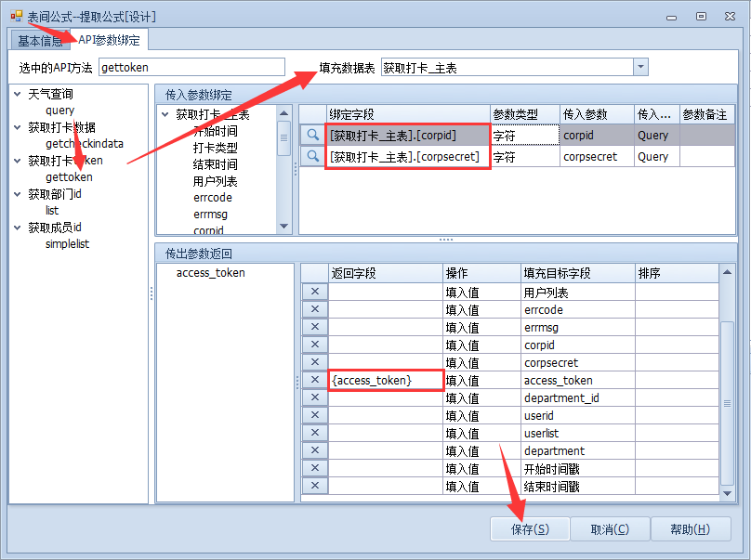Open the 填充数据表 dropdown arrow
This screenshot has height=560, width=751.
639,68
